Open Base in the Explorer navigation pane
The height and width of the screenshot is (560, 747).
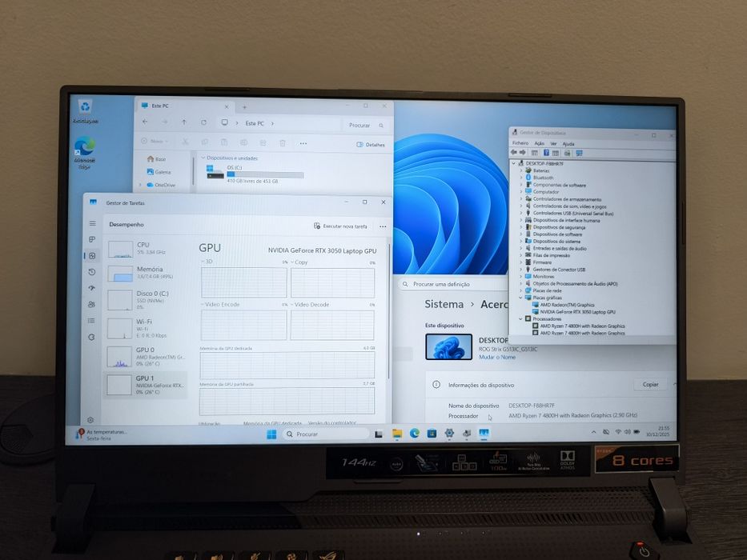pyautogui.click(x=156, y=159)
